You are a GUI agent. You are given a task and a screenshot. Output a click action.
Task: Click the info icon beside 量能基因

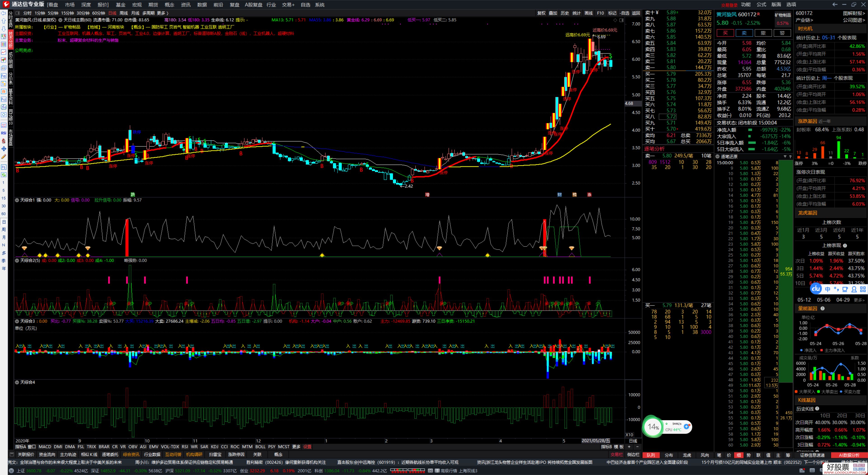[823, 309]
